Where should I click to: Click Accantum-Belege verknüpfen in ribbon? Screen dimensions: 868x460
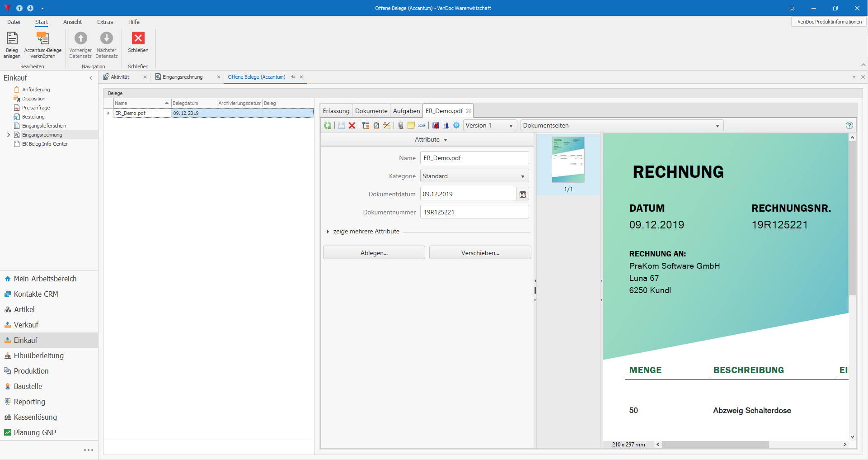pos(43,45)
